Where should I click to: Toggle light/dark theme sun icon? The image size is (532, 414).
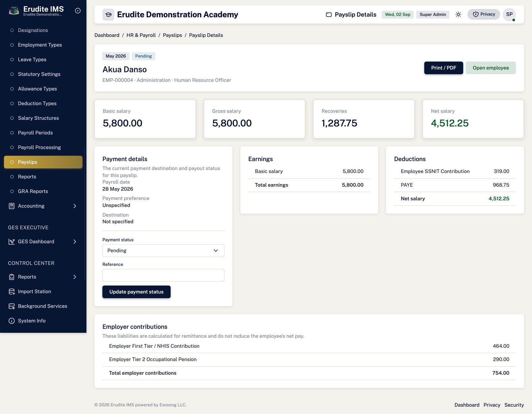click(x=458, y=14)
